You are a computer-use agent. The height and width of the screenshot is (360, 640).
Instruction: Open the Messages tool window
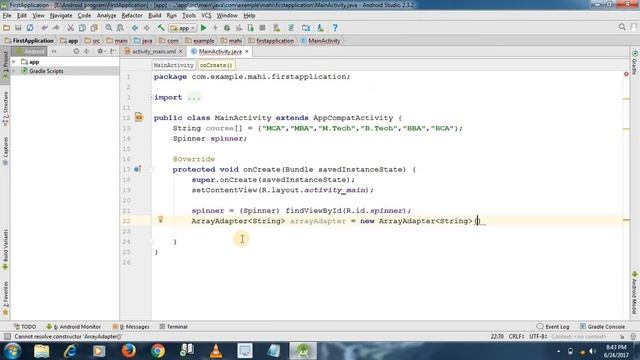(x=131, y=327)
